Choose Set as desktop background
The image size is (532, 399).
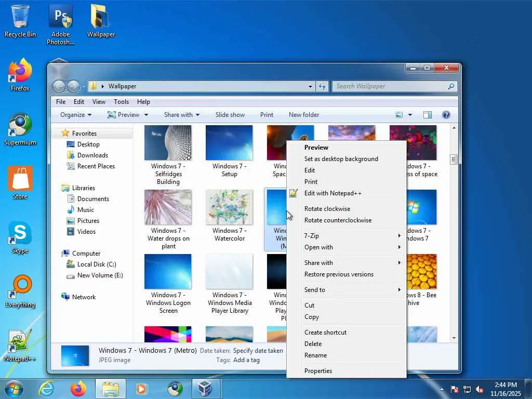point(346,159)
